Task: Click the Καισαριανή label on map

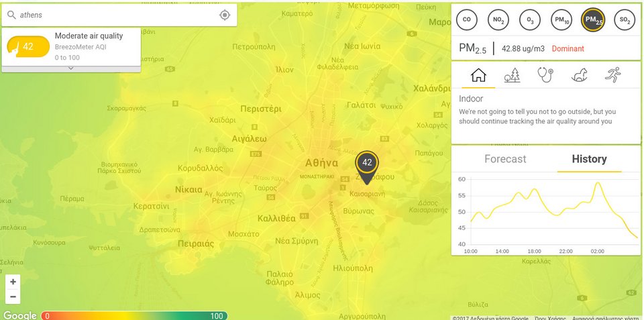Action: pyautogui.click(x=367, y=193)
